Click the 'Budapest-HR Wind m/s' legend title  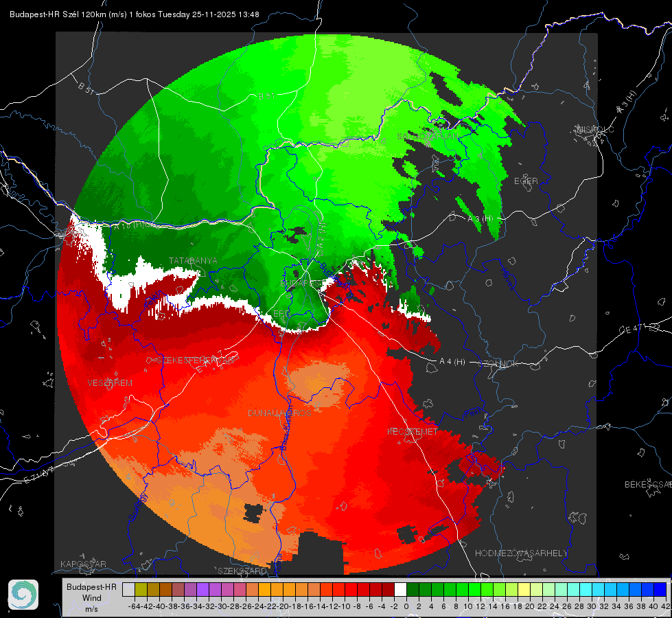click(x=91, y=598)
